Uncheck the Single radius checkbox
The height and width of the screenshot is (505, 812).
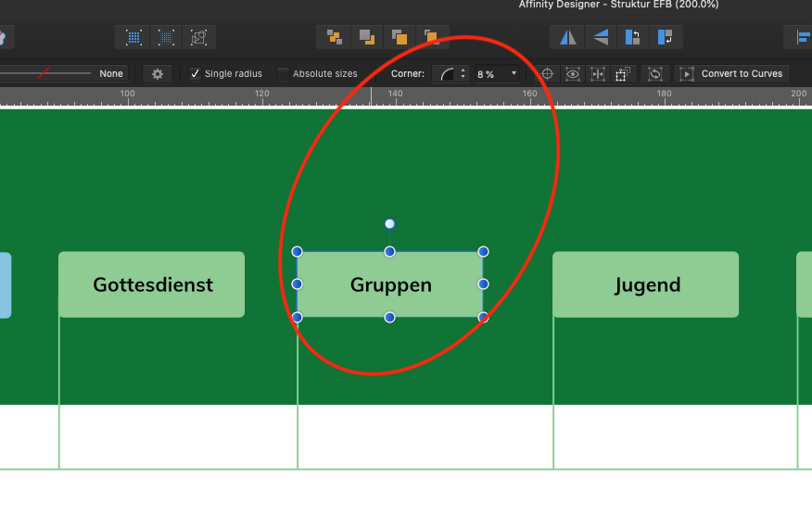195,73
